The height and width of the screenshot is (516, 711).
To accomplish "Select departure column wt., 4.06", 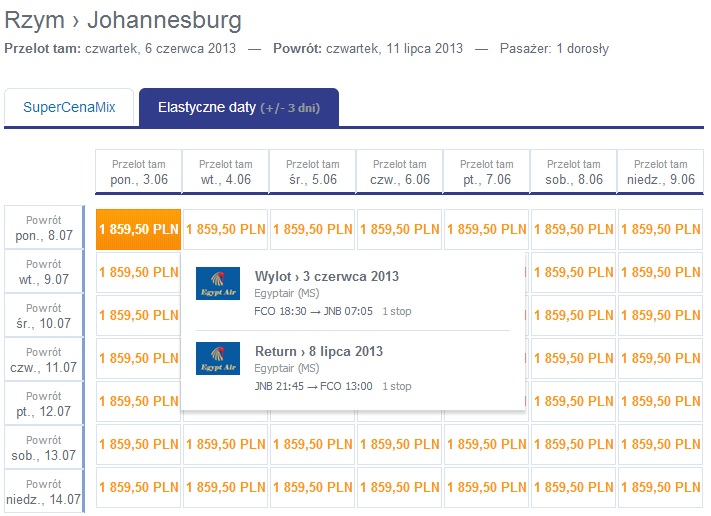I will (225, 172).
